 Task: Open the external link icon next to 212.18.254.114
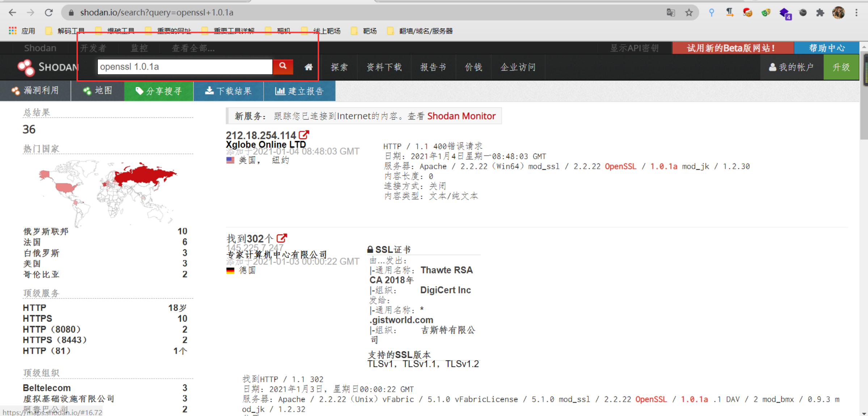[x=304, y=135]
